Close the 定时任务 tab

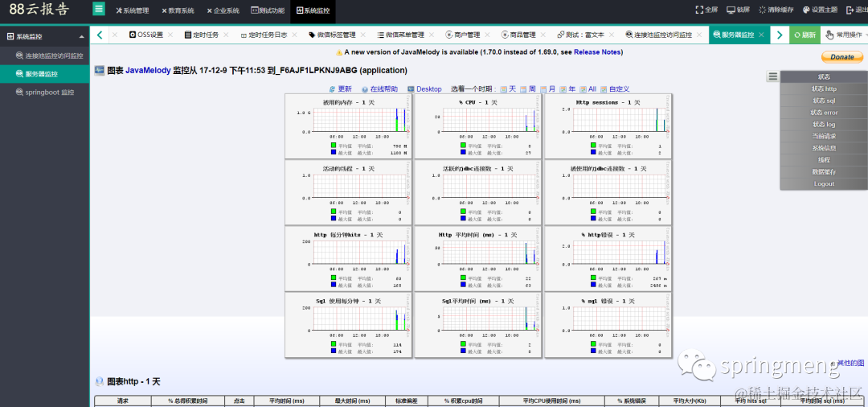click(226, 35)
